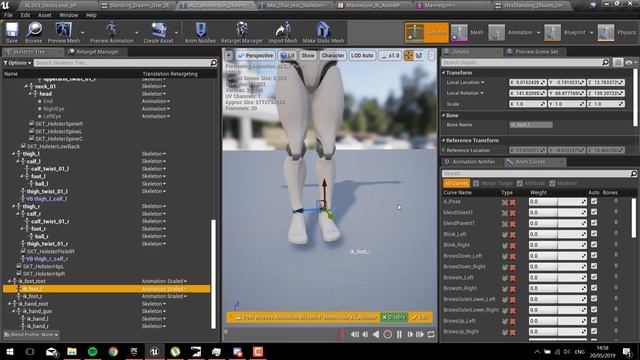Open the File menu

[x=8, y=15]
